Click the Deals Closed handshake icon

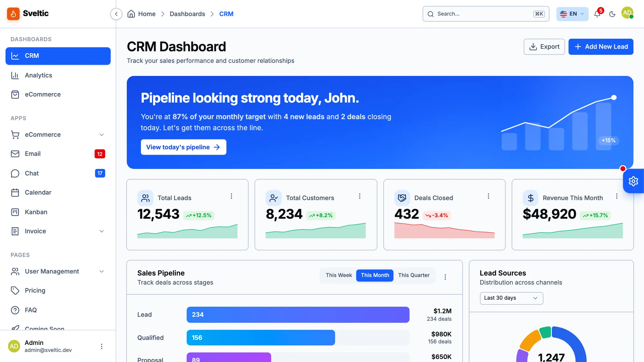pyautogui.click(x=402, y=198)
